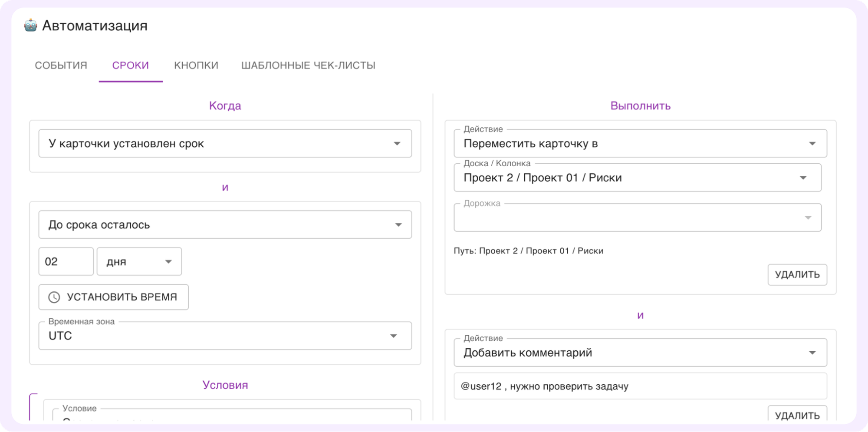The height and width of the screenshot is (432, 868).
Task: Click the days value field showing 02
Action: pyautogui.click(x=66, y=261)
